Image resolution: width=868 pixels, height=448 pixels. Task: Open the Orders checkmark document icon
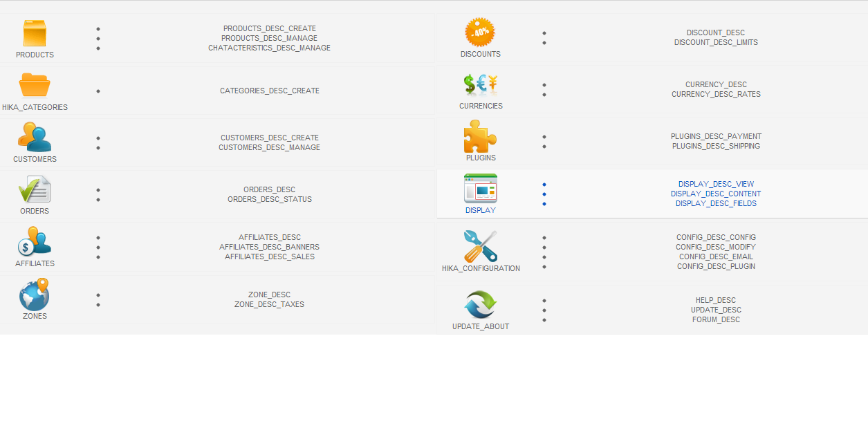click(35, 189)
